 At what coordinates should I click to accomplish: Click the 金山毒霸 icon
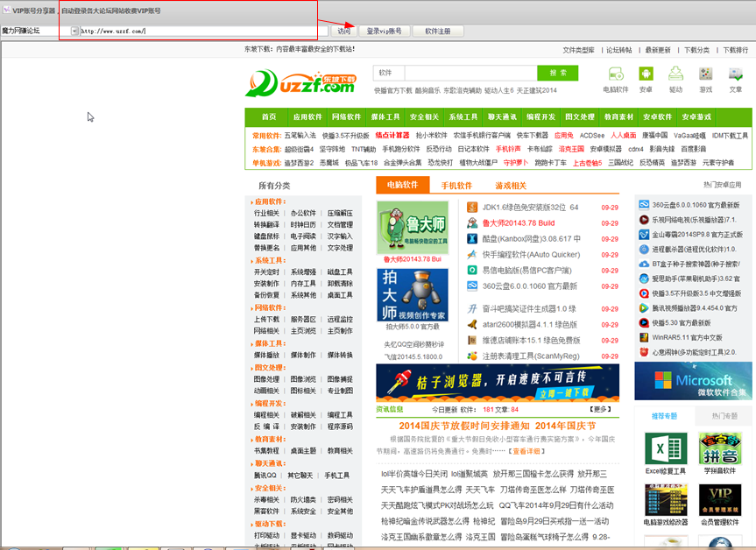click(644, 234)
